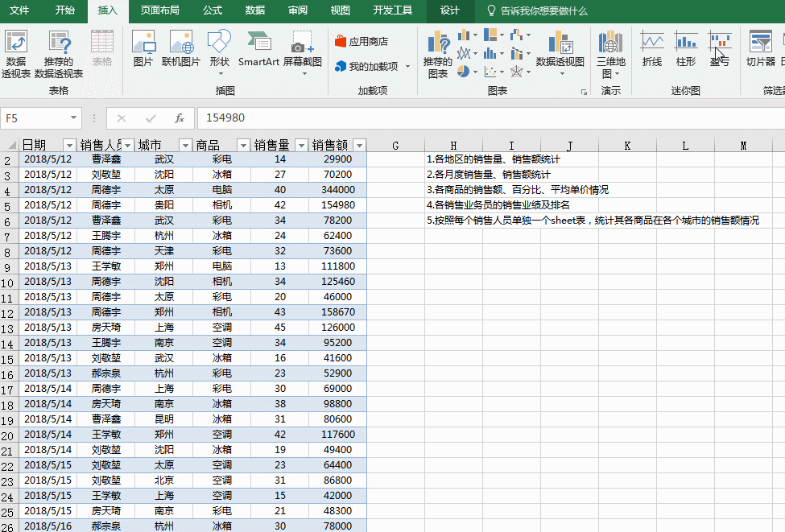Open the 销售人员 column filter dropdown
Screen dimensions: 785x532
tap(128, 145)
